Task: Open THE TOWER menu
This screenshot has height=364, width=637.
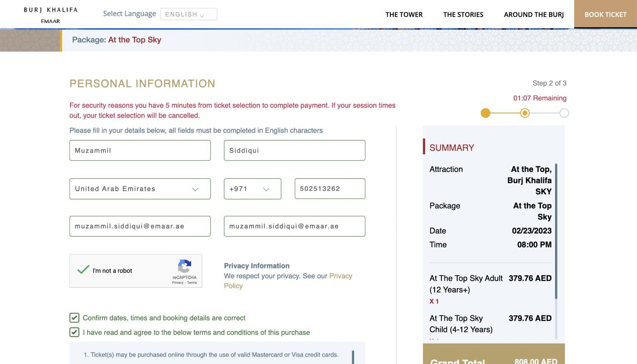Action: (x=404, y=15)
